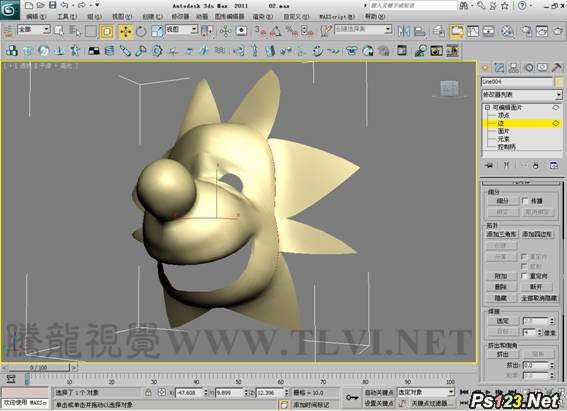
Task: Open the Create command panel tab
Action: point(485,68)
